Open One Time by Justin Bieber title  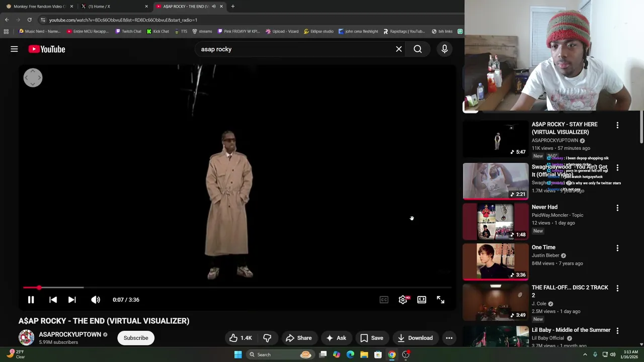point(543,247)
